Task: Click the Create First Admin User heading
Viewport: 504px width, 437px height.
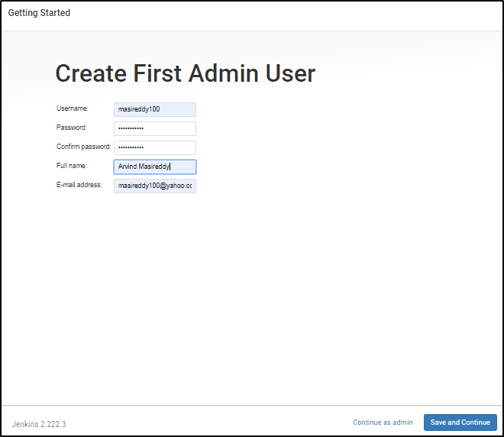Action: coord(185,73)
